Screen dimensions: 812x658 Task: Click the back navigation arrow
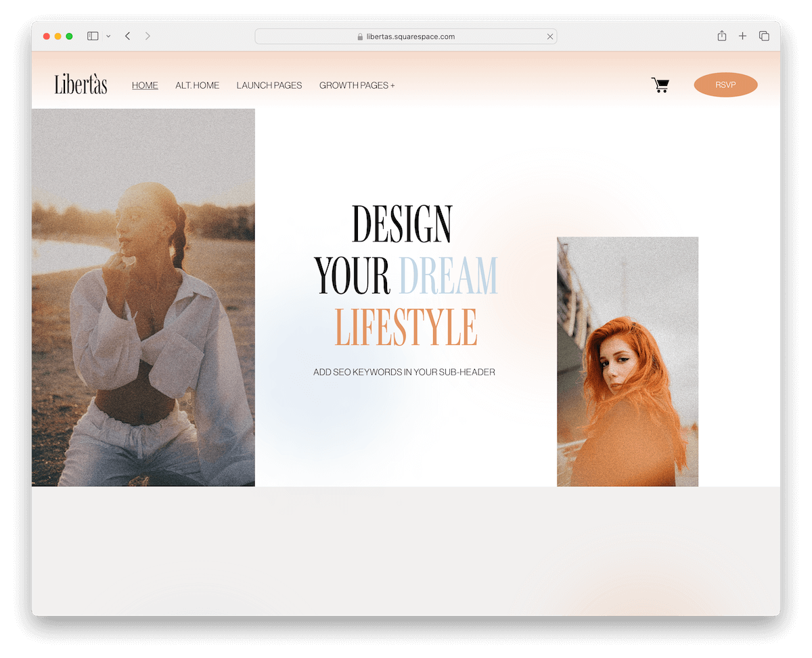click(127, 35)
